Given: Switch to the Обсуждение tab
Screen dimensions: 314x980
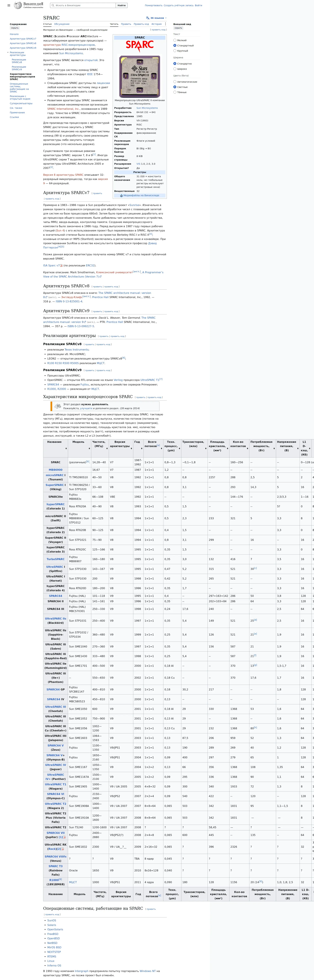Looking at the screenshot, I should (62, 24).
